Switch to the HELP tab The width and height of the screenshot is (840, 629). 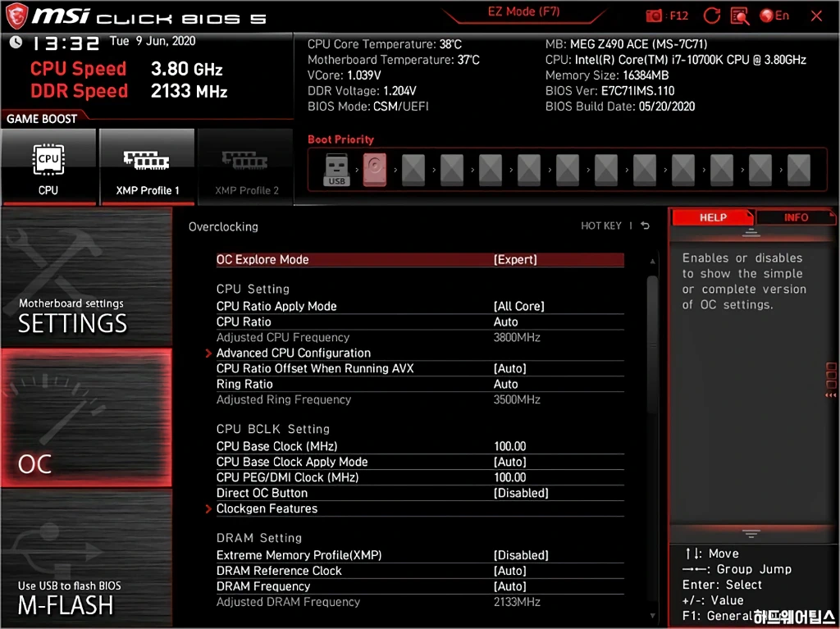[713, 217]
